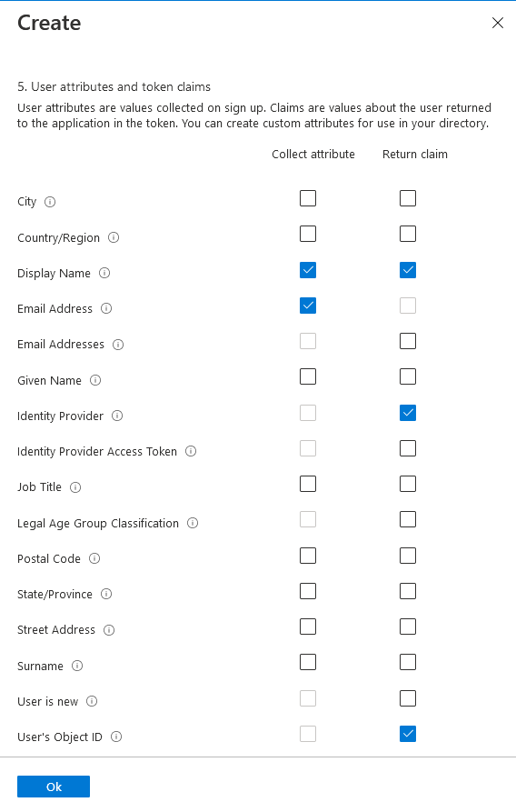Show info for Legal Age Group Classification
Screen dimensions: 516x812
click(x=193, y=523)
